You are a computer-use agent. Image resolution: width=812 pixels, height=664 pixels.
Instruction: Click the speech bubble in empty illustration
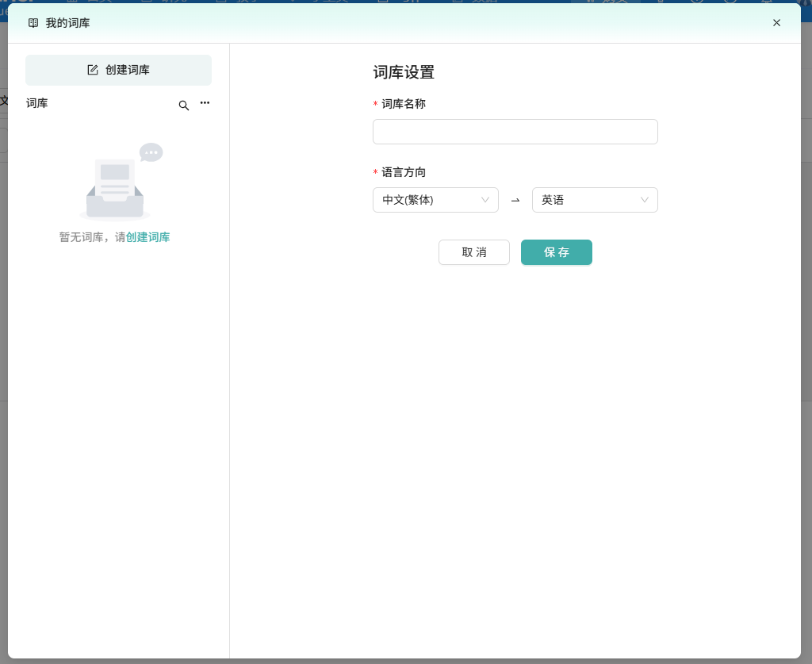click(x=151, y=152)
